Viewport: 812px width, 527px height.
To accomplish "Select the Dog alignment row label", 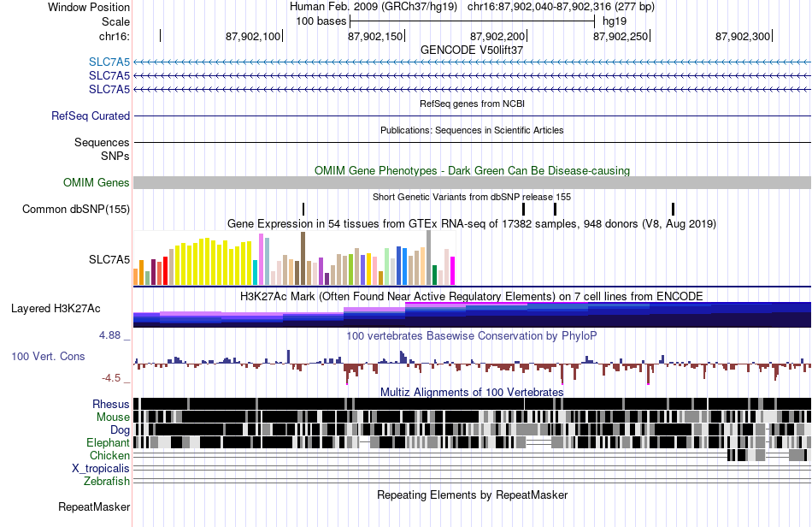I will point(120,429).
